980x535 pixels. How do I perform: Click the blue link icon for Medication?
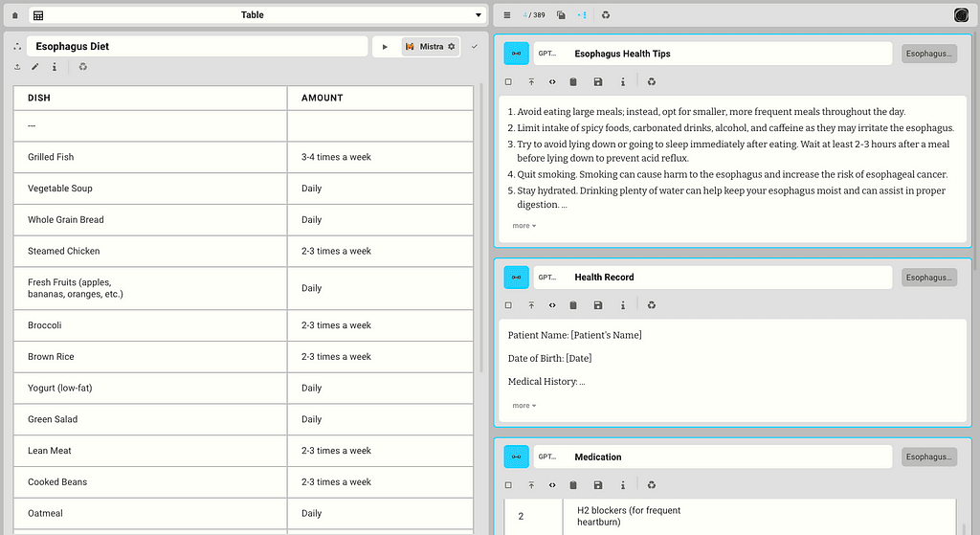point(516,457)
